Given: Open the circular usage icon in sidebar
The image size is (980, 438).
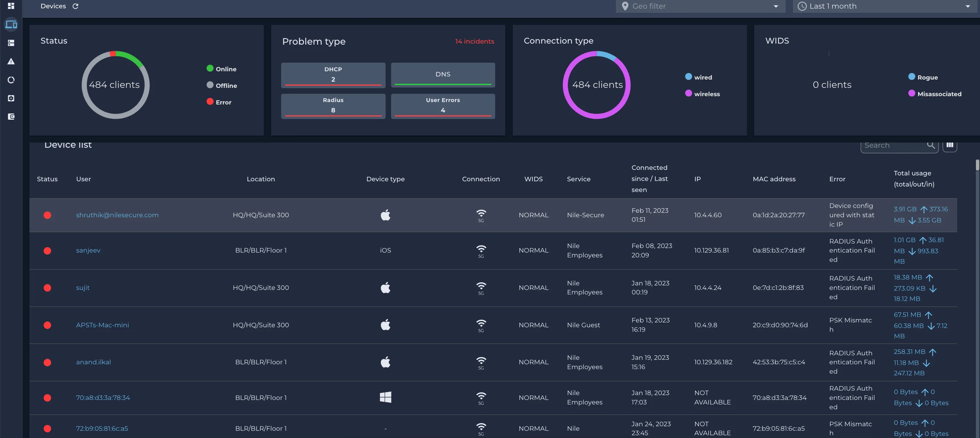Looking at the screenshot, I should [11, 80].
